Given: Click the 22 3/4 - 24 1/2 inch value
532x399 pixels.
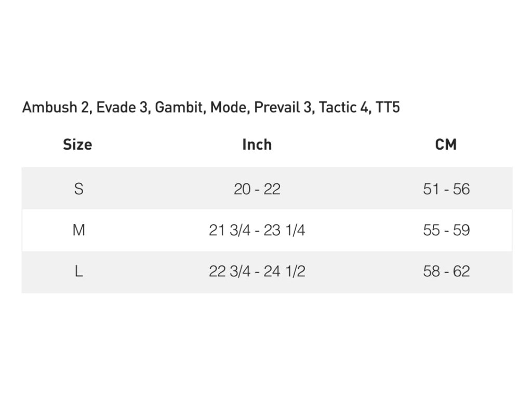Looking at the screenshot, I should (257, 271).
